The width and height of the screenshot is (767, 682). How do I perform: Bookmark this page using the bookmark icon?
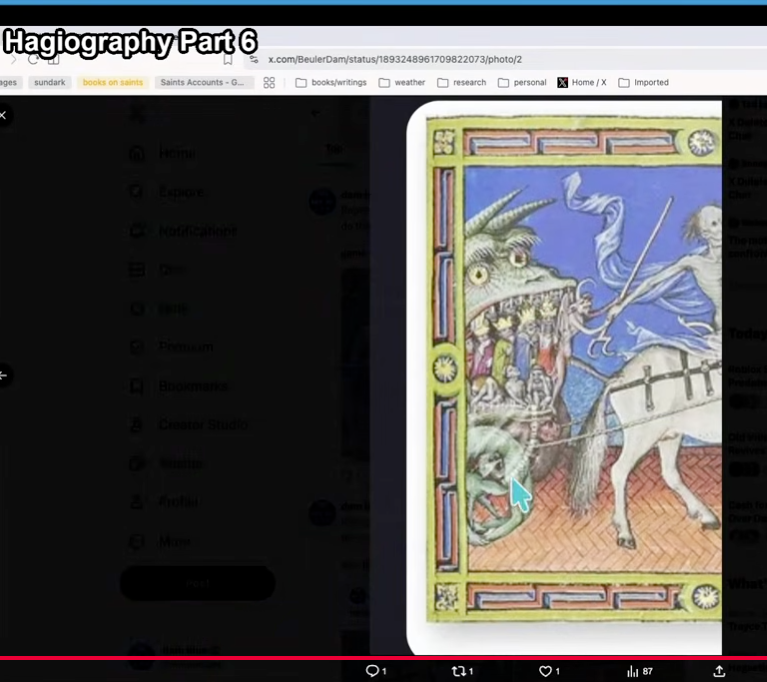(227, 59)
